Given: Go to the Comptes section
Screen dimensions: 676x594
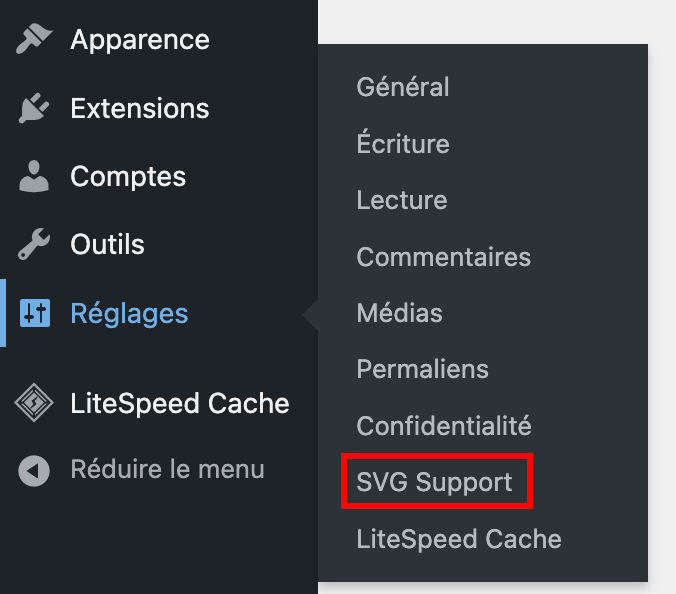Looking at the screenshot, I should pyautogui.click(x=128, y=177).
